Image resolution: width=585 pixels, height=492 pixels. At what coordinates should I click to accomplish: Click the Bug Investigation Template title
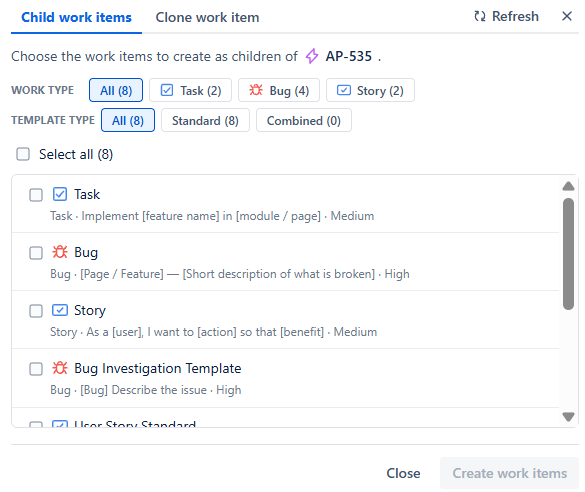tap(157, 369)
